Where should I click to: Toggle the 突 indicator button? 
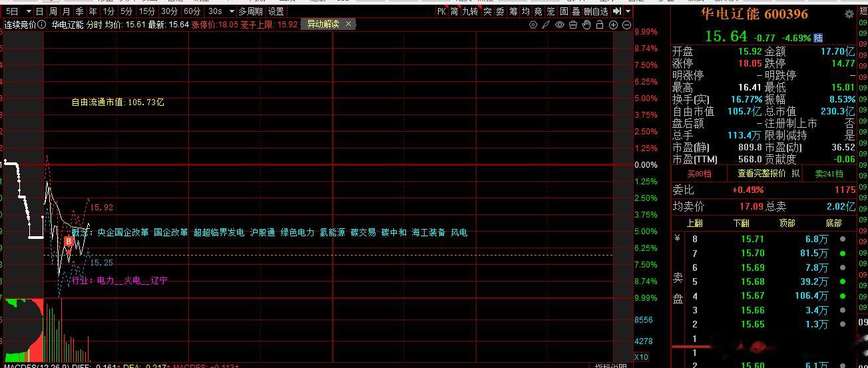coord(487,11)
